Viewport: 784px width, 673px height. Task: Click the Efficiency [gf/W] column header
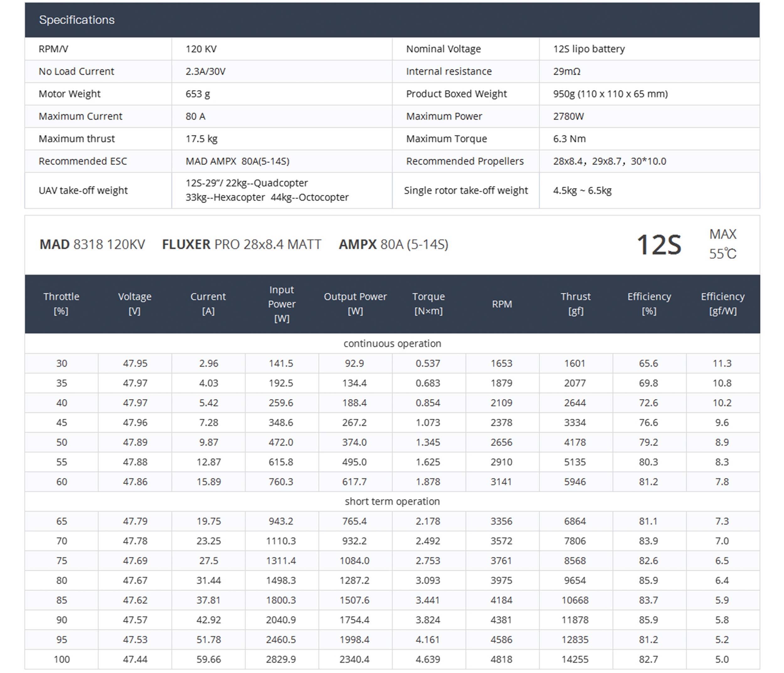point(722,304)
